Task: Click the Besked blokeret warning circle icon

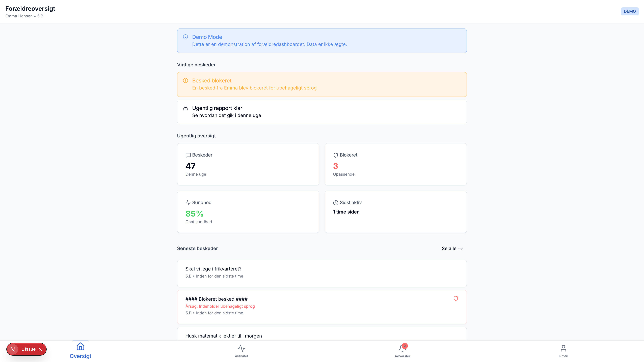Action: 185,80
